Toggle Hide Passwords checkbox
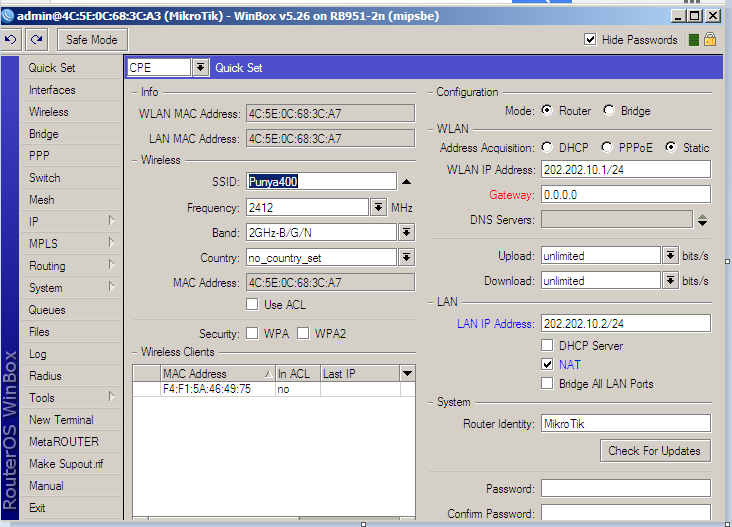732x527 pixels. point(590,39)
